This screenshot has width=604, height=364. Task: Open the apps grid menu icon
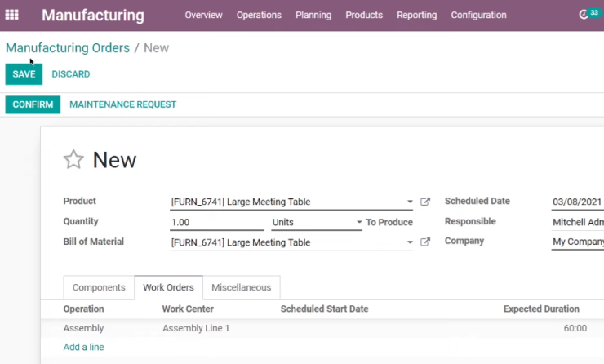pyautogui.click(x=11, y=15)
